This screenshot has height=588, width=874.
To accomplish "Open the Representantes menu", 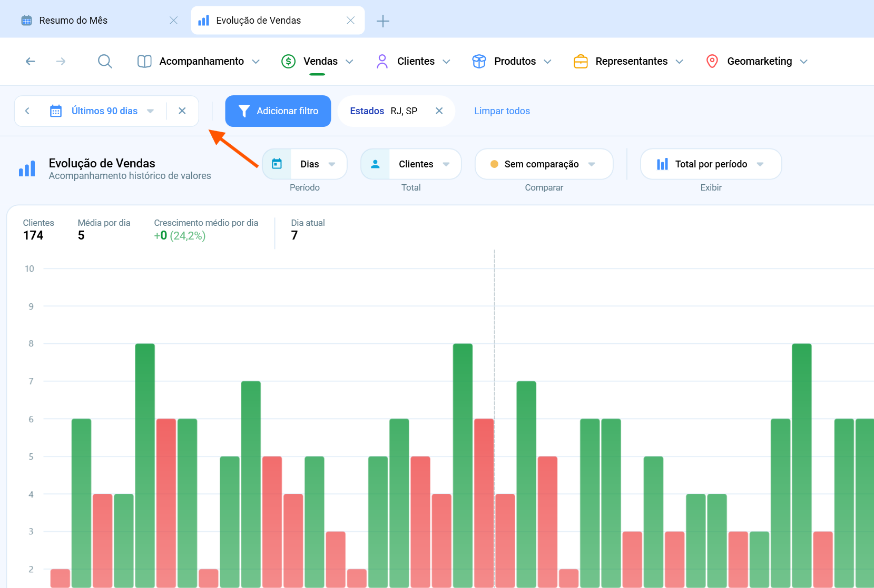I will tap(631, 62).
